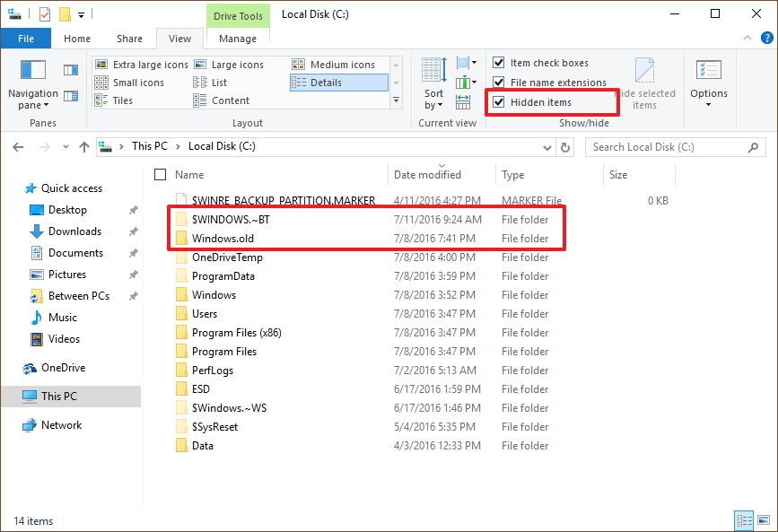
Task: Click New folder quick access icon
Action: 65,14
